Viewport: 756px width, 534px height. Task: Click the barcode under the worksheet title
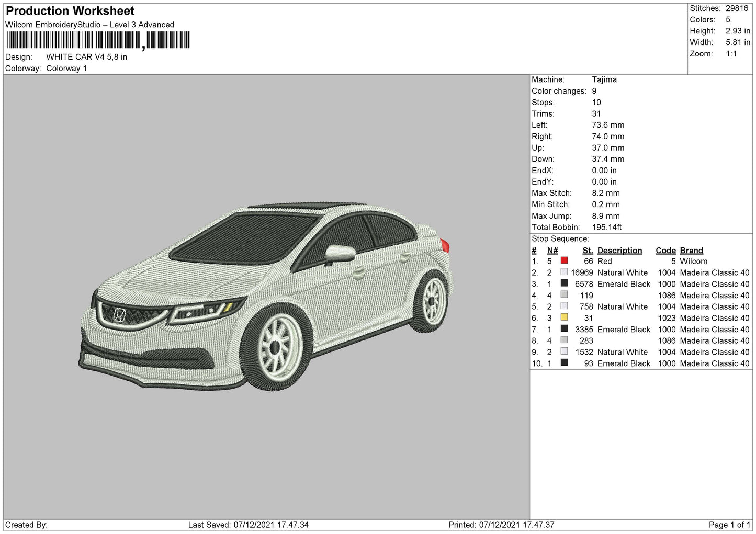(99, 40)
